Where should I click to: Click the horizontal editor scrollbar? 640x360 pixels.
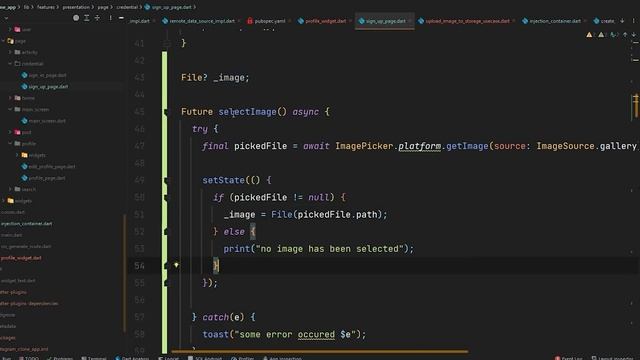click(x=320, y=351)
